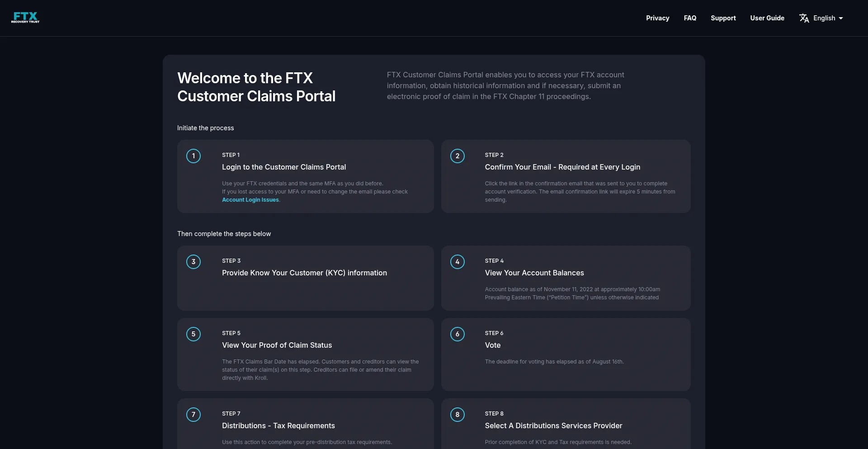Select Login to the Customer Claims Portal

point(284,167)
